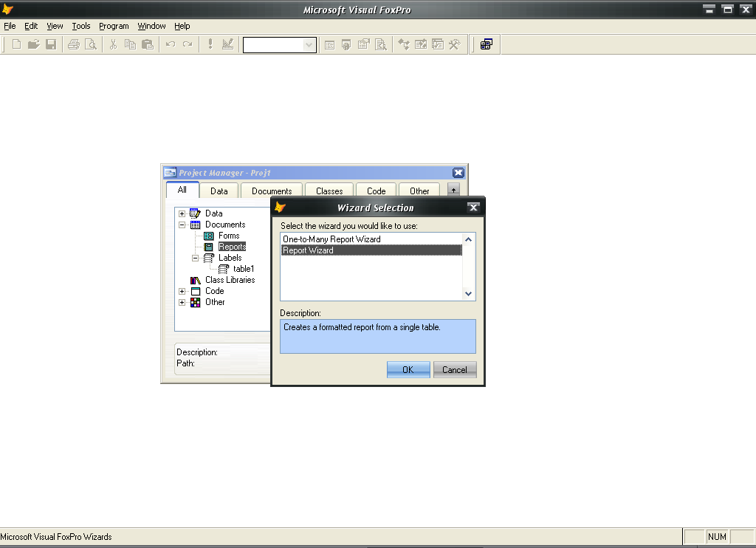Choose Report Wizard in the list
Viewport: 756px width, 548px height.
(x=371, y=250)
